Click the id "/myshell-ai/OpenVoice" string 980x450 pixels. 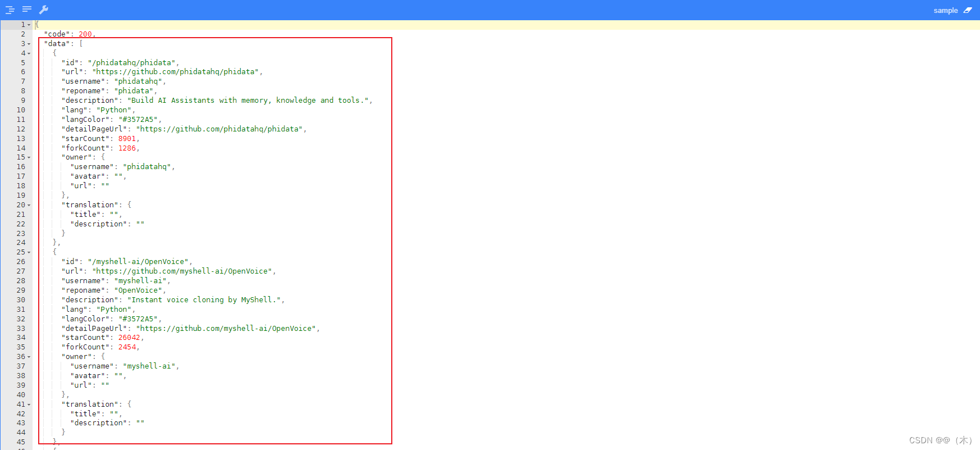139,262
